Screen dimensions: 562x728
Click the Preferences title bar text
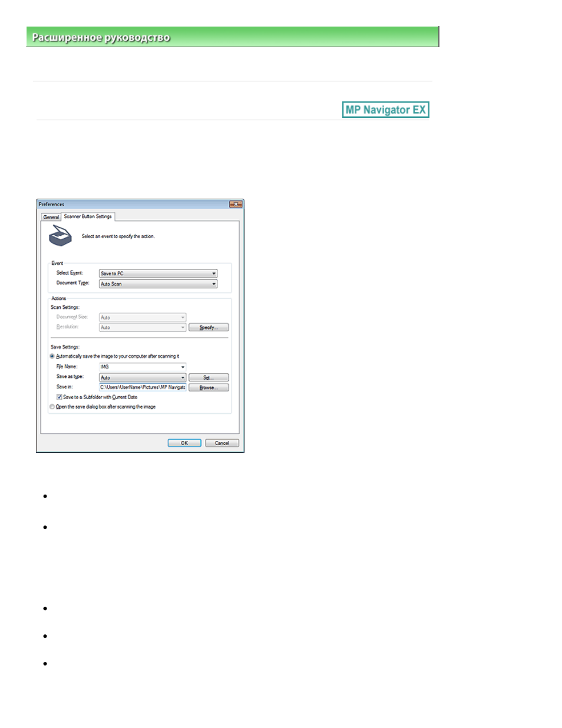[52, 205]
